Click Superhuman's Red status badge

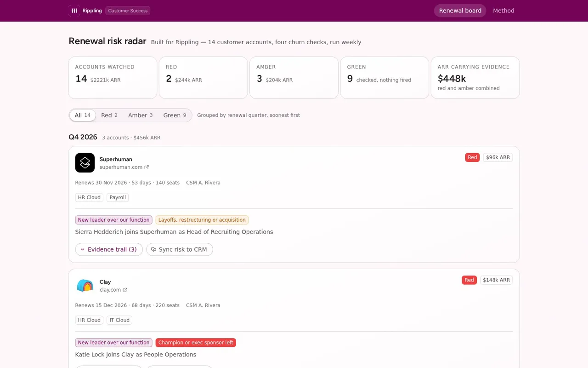tap(472, 157)
